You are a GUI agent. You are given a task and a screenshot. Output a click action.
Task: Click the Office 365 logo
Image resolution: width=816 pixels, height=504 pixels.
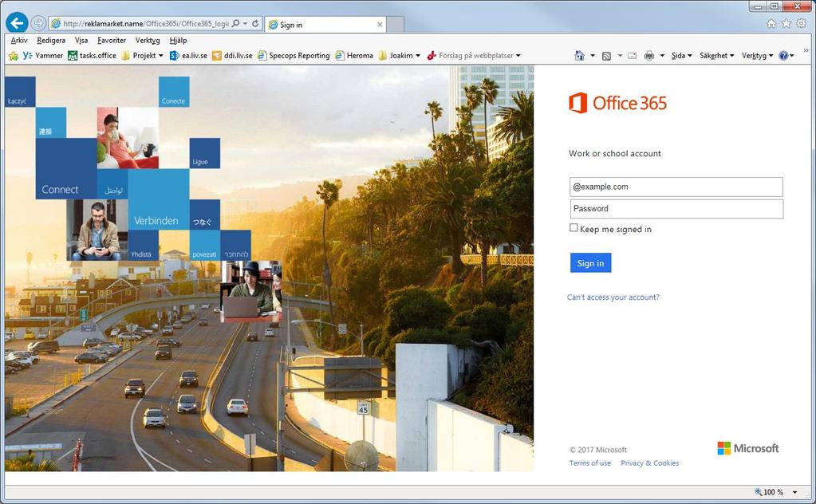click(x=617, y=103)
